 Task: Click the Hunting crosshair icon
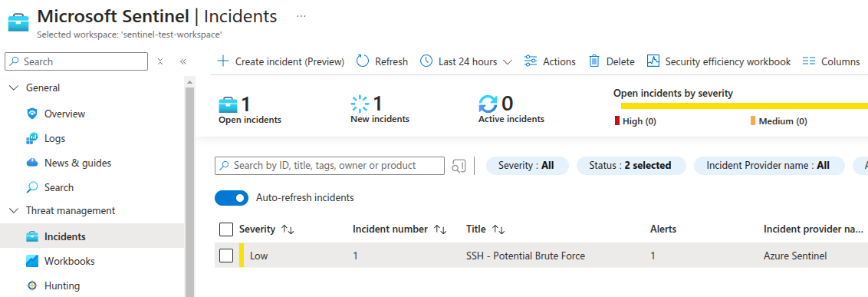32,286
